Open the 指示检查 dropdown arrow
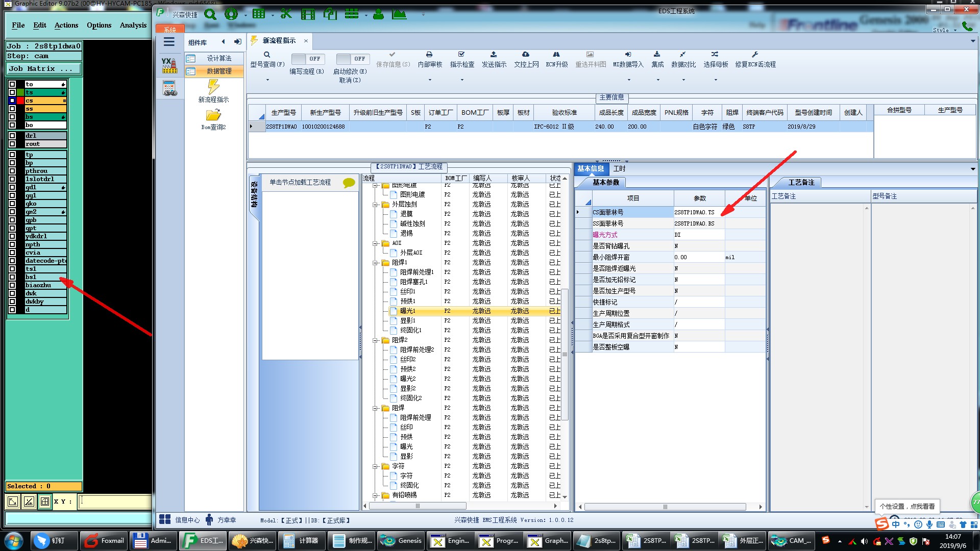 [462, 80]
